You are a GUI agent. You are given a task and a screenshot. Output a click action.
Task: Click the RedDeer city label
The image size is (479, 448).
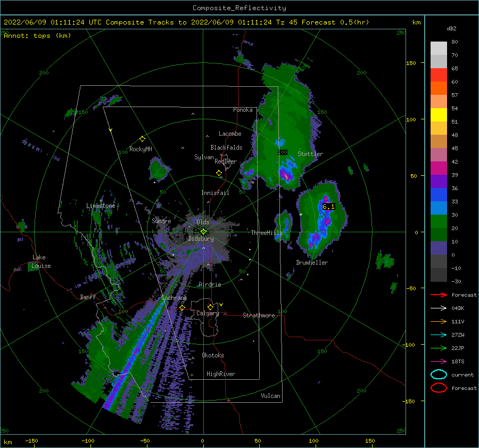[x=226, y=161]
